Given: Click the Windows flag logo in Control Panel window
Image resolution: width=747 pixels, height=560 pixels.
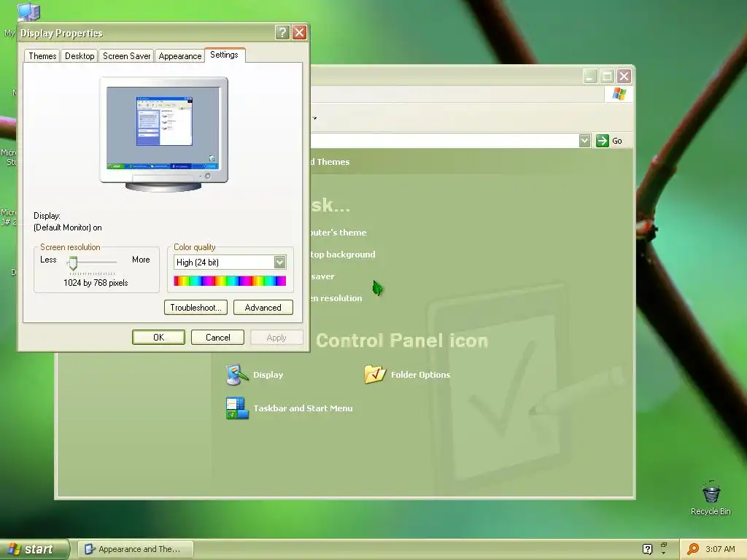Looking at the screenshot, I should (619, 93).
